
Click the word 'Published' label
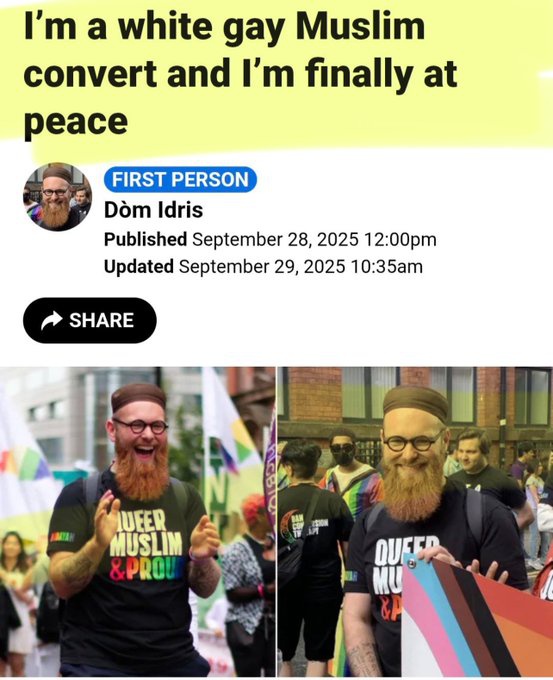[145, 239]
